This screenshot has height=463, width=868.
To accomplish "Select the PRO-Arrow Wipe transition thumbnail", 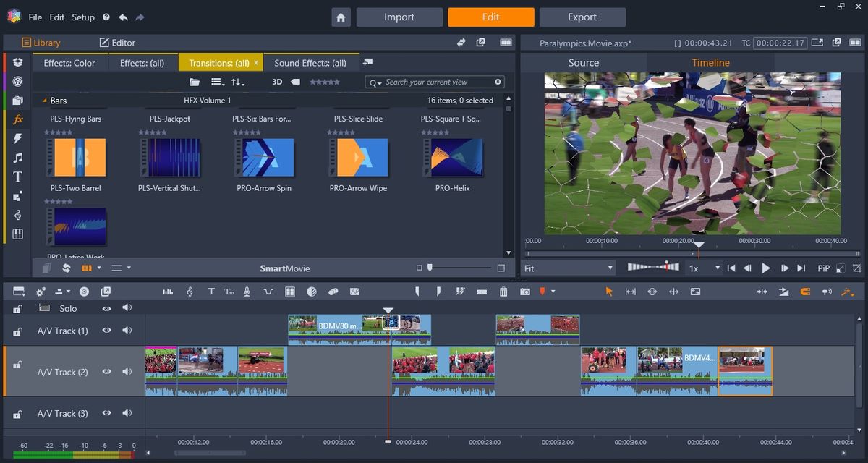I will pos(357,157).
